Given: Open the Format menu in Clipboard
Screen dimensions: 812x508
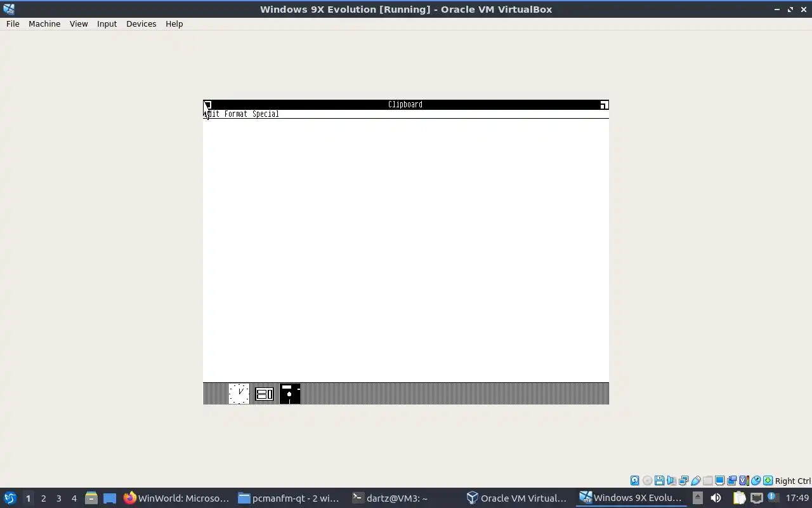Looking at the screenshot, I should click(236, 114).
